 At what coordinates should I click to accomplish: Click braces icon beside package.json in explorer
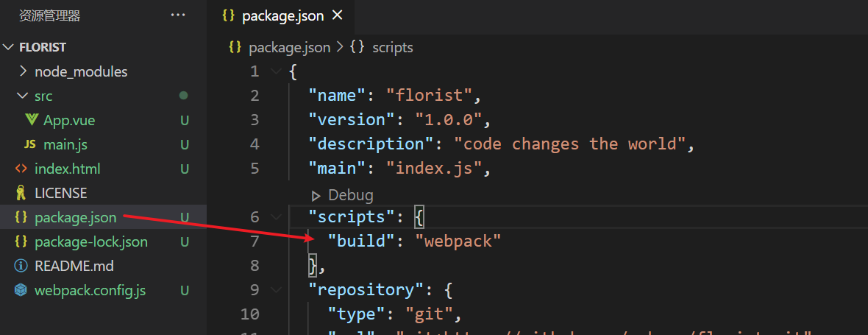(21, 217)
